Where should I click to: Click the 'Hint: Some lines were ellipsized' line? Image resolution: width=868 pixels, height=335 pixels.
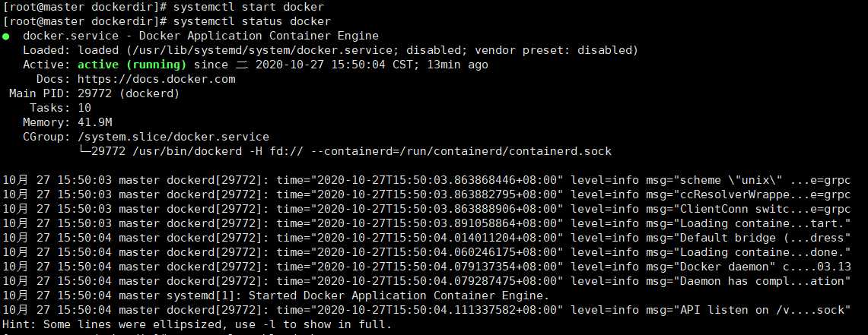click(197, 324)
